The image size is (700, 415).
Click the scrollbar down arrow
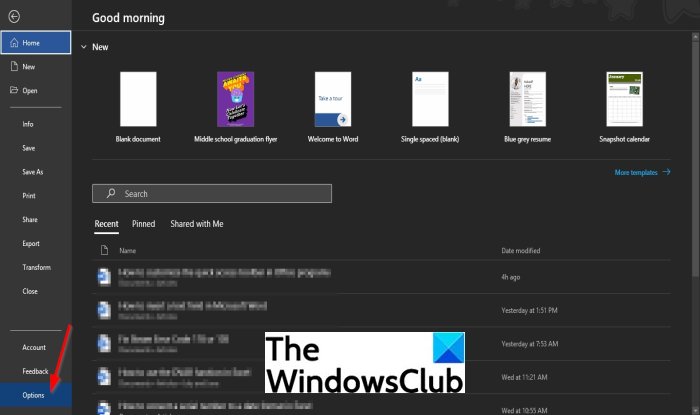click(695, 411)
